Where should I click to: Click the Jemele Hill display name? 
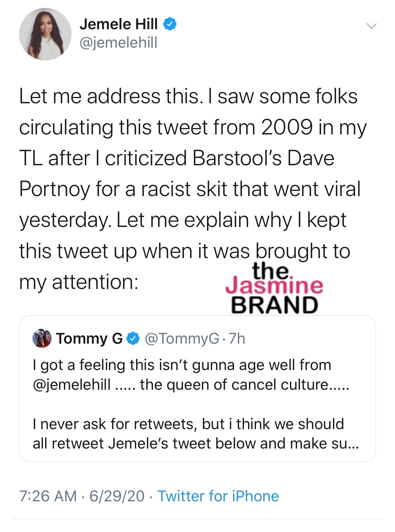(x=119, y=24)
